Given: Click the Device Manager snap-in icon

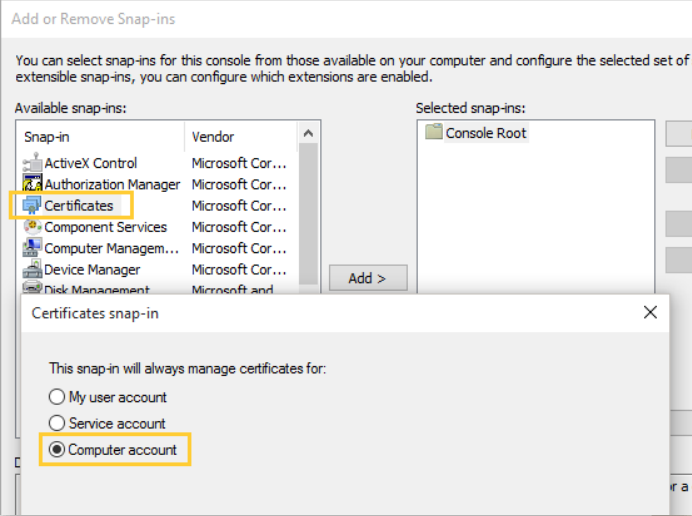Looking at the screenshot, I should tap(31, 270).
